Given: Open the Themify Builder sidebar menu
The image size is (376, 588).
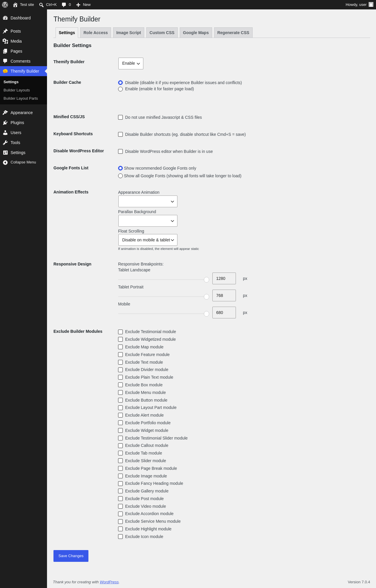Looking at the screenshot, I should point(23,71).
